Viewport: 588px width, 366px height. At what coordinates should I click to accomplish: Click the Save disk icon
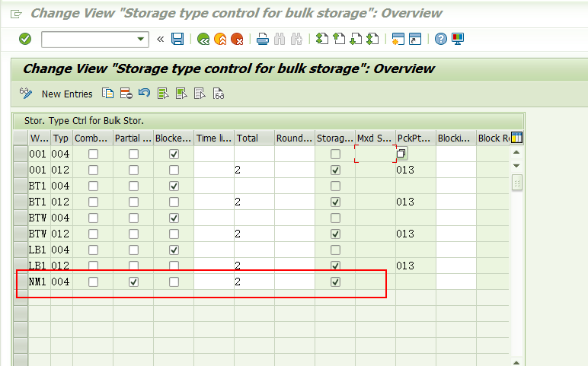177,39
